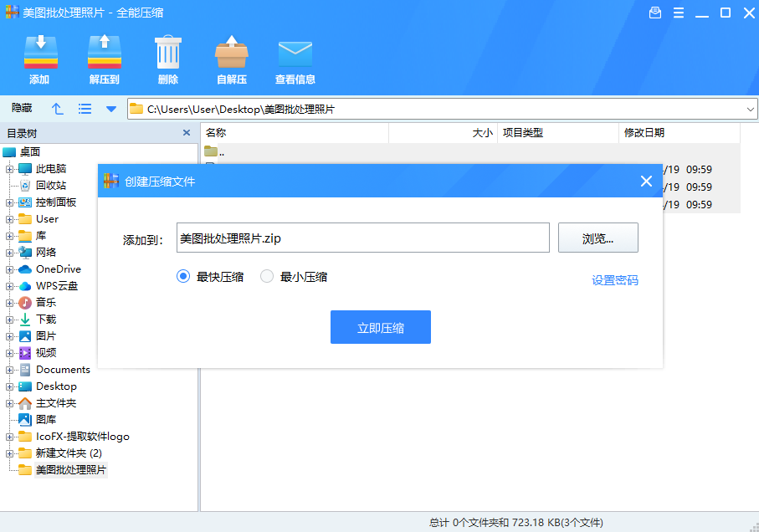Select the 最小压缩 radio button

(267, 276)
